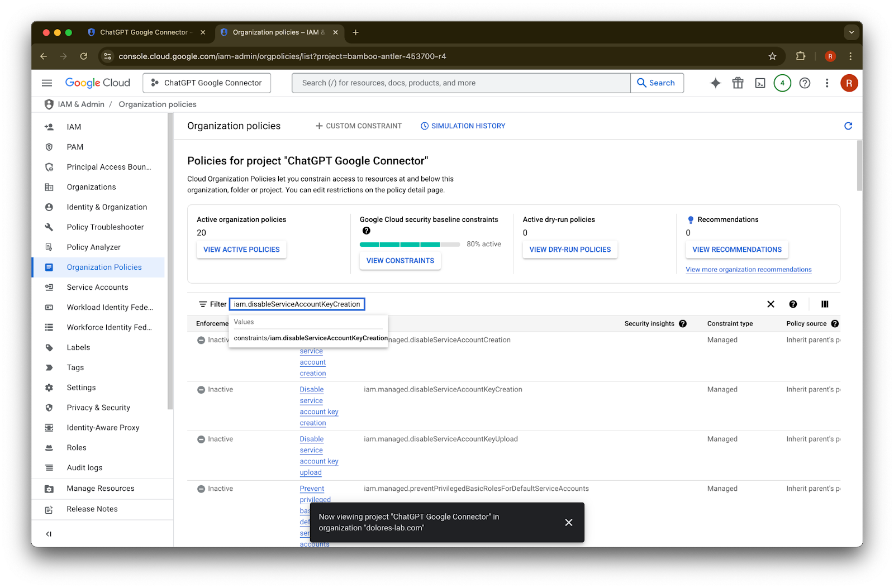894x588 pixels.
Task: Open Chrome profile avatar in toolbar
Action: 830,56
